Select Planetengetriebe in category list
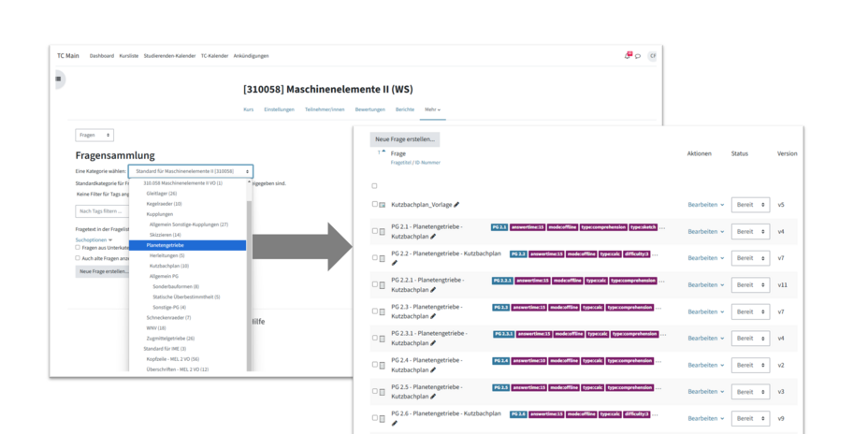The height and width of the screenshot is (434, 868). click(188, 245)
